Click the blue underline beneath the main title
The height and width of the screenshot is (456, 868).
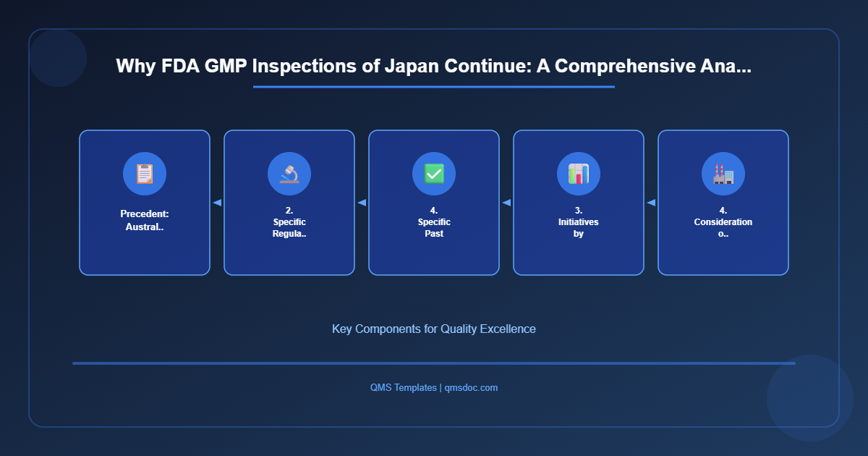(x=433, y=88)
